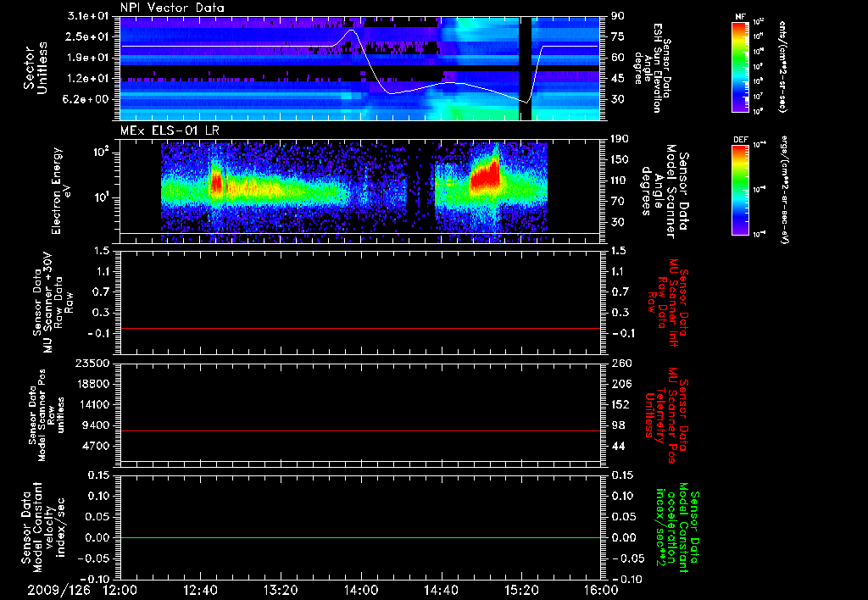The height and width of the screenshot is (600, 868).
Task: Click the 14100 tick value
Action: click(92, 404)
